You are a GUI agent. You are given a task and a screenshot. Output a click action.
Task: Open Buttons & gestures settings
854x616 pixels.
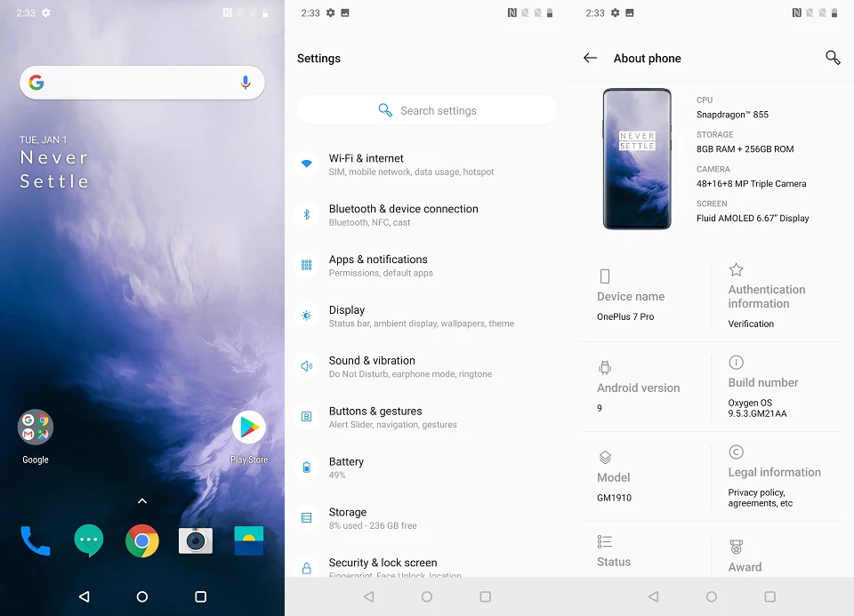click(427, 418)
